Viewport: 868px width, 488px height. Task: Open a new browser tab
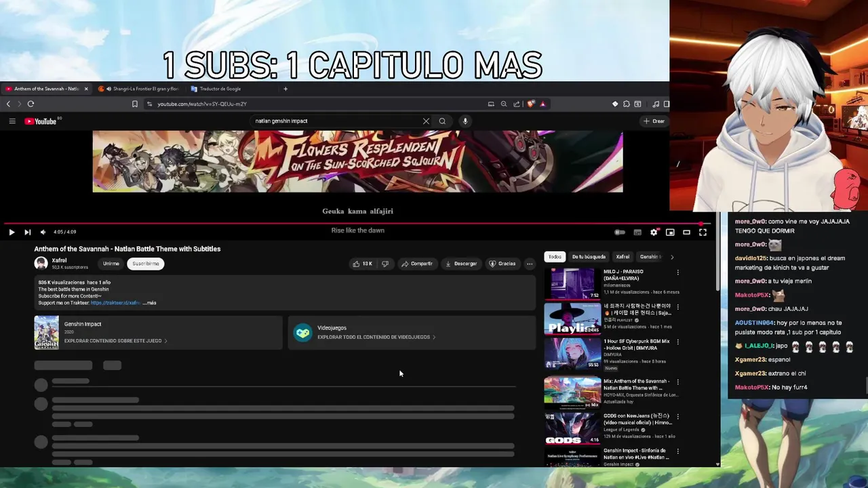(x=285, y=89)
